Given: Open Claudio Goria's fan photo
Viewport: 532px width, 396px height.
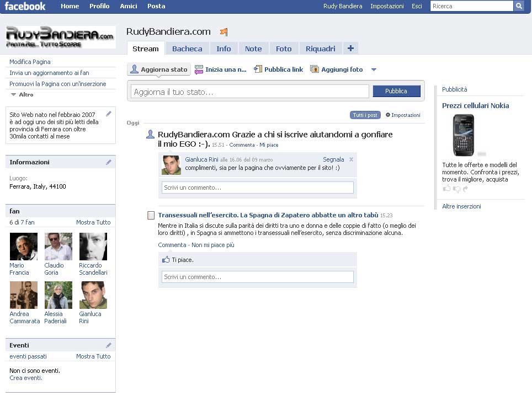Looking at the screenshot, I should click(x=58, y=247).
